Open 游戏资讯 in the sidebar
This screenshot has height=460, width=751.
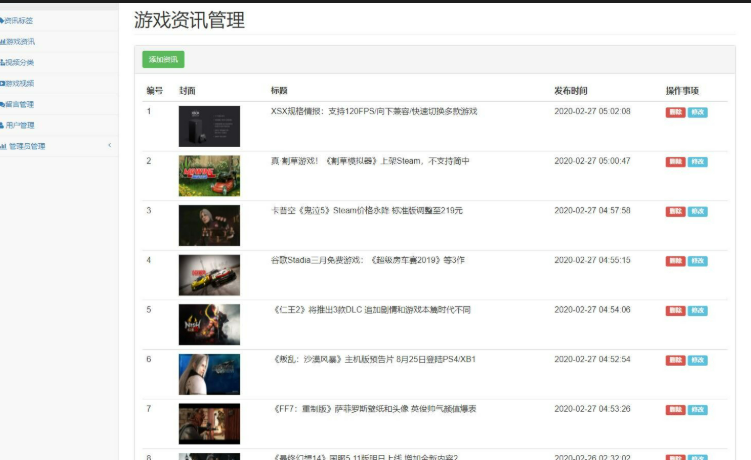click(18, 42)
